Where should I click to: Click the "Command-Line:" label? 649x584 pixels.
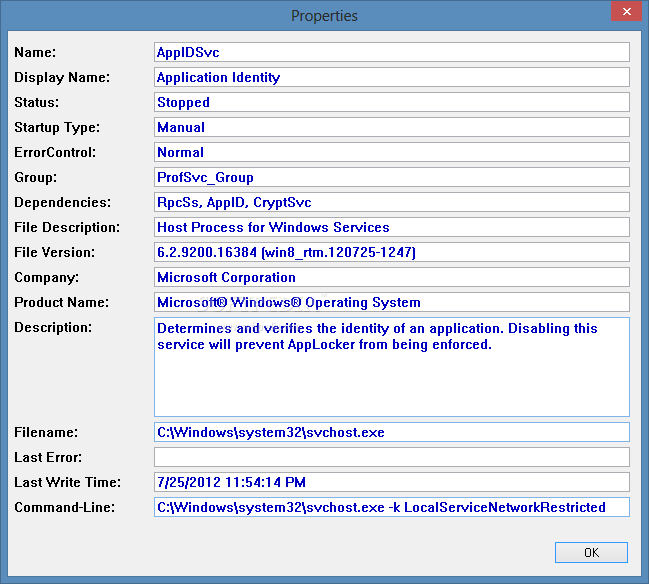pyautogui.click(x=65, y=507)
